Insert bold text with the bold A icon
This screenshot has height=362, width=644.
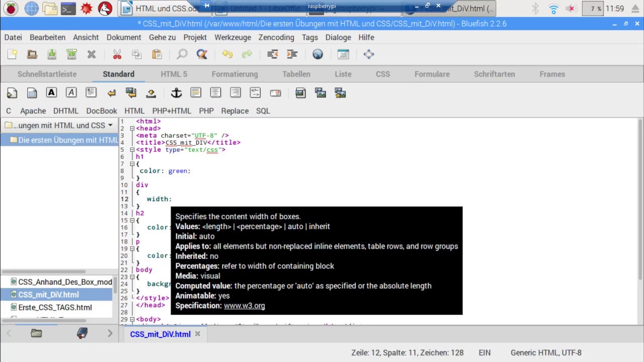(51, 93)
